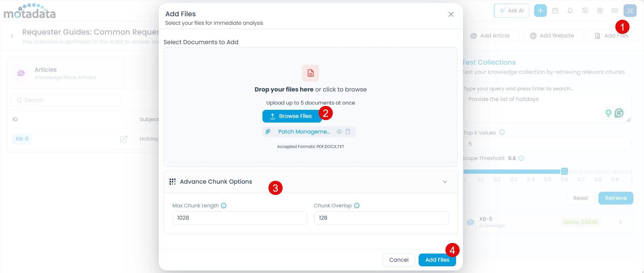
Task: Click the blue plus create button
Action: (x=540, y=11)
